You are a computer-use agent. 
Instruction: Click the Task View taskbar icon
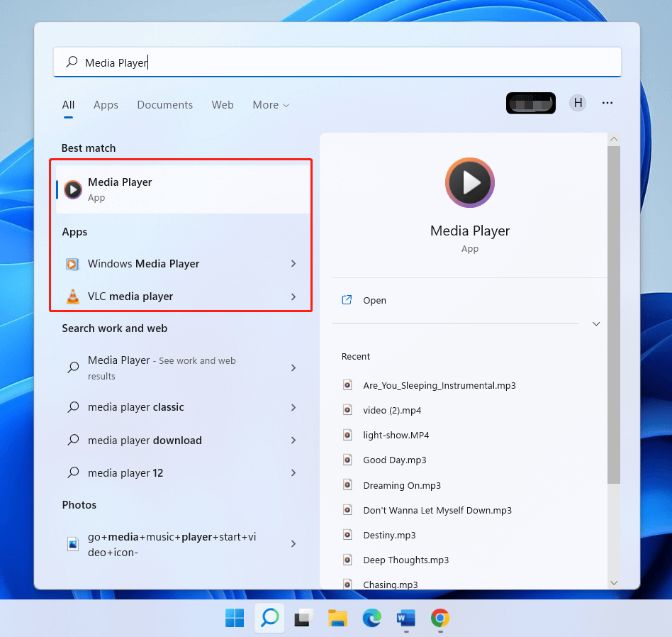pos(303,618)
